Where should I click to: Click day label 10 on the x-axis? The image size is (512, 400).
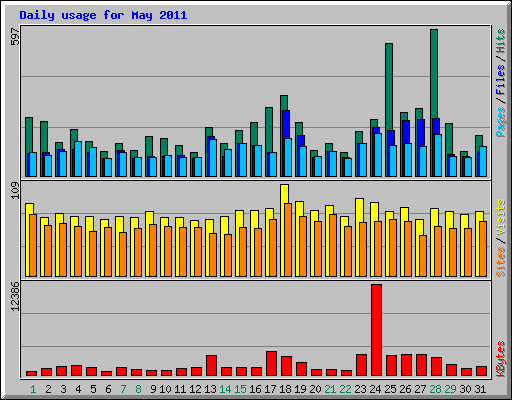pyautogui.click(x=165, y=389)
